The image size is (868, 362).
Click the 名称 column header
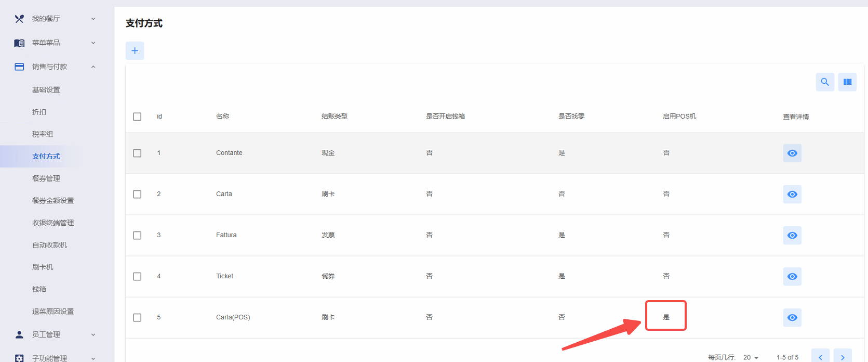tap(223, 116)
